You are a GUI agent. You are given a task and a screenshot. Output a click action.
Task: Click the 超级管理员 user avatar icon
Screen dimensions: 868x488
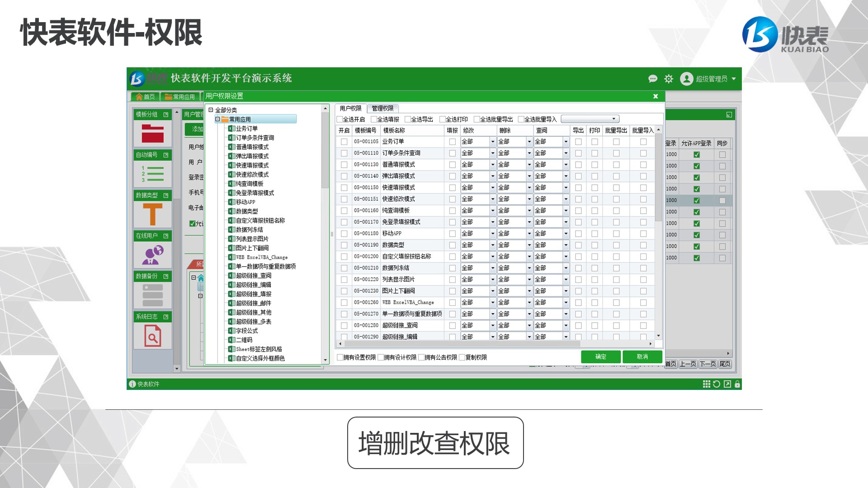[x=686, y=79]
